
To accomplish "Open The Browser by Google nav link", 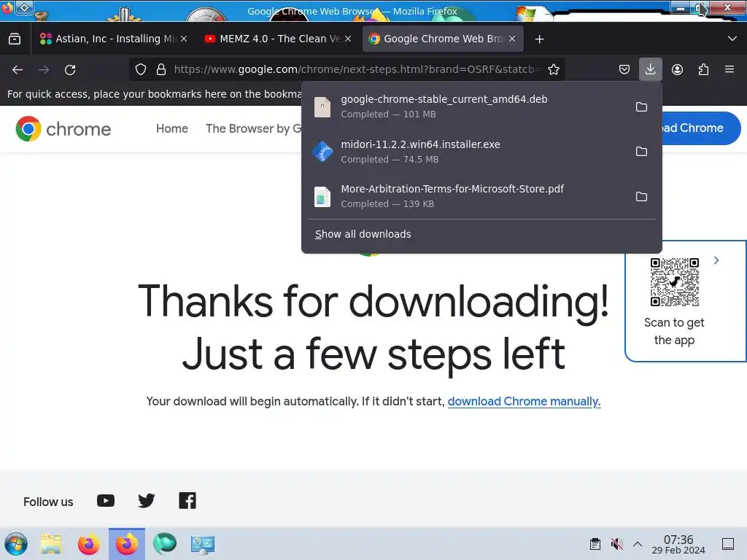I will pos(253,128).
